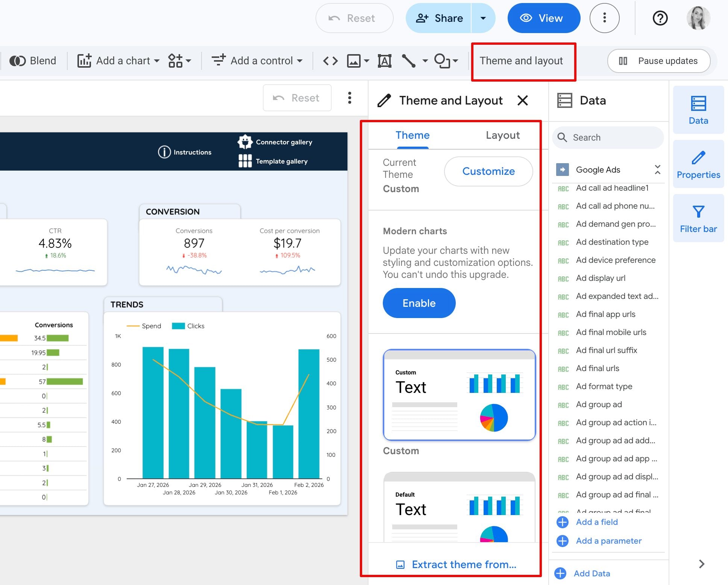This screenshot has height=585, width=728.
Task: Click the Template gallery grid icon
Action: pos(245,161)
